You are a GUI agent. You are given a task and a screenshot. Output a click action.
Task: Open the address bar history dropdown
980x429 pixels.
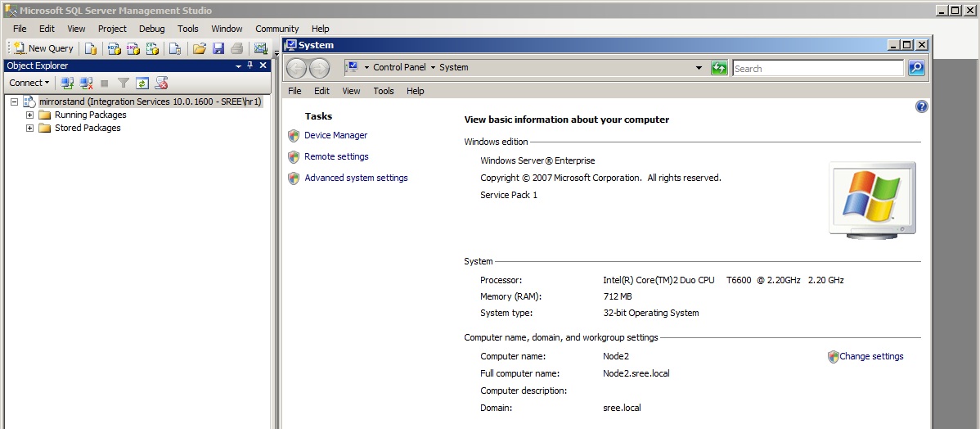tap(699, 68)
